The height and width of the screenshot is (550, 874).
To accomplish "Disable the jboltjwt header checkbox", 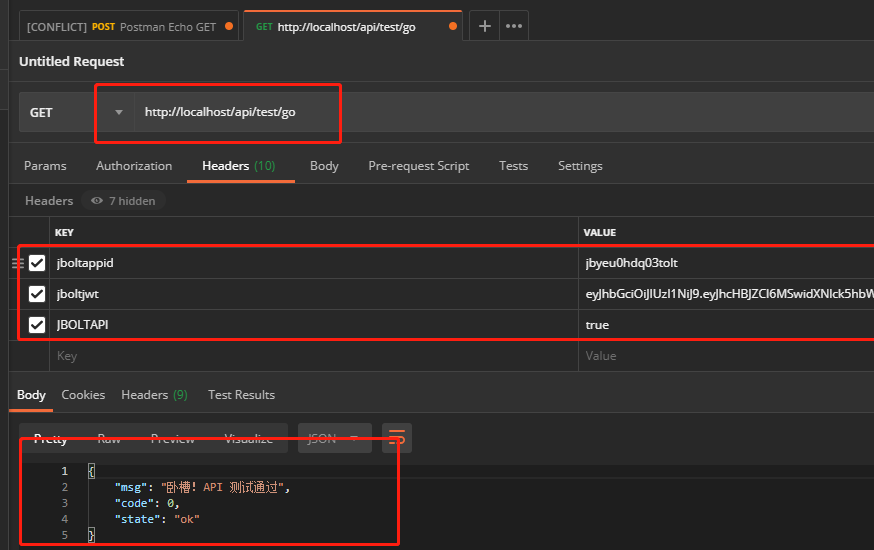I will point(37,294).
